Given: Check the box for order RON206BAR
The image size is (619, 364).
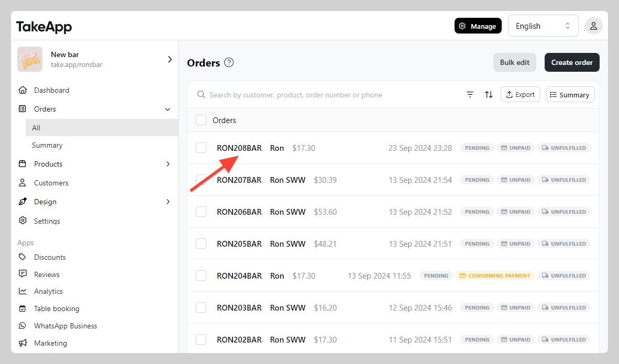Looking at the screenshot, I should (x=201, y=212).
